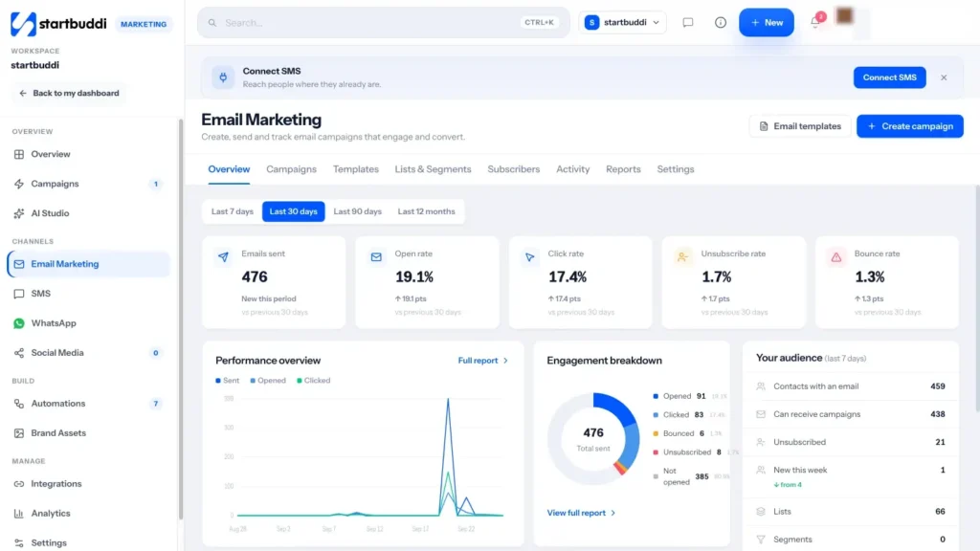This screenshot has width=980, height=551.
Task: Select the Last 90 days filter
Action: coord(358,211)
